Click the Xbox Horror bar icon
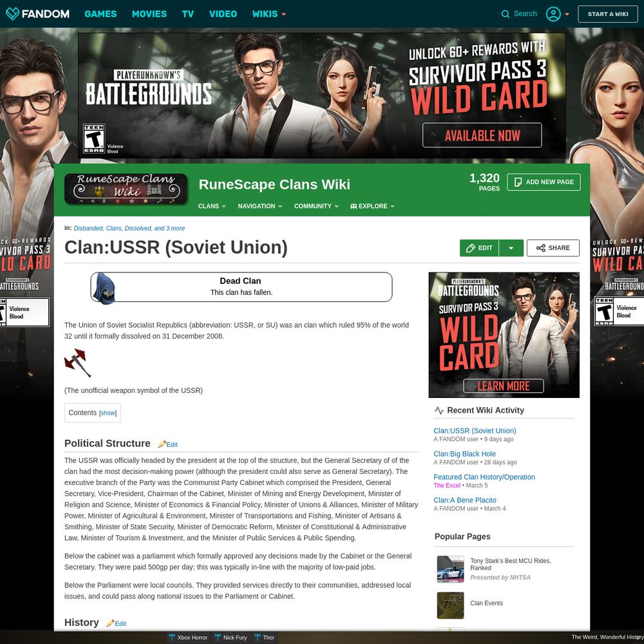 click(x=172, y=638)
